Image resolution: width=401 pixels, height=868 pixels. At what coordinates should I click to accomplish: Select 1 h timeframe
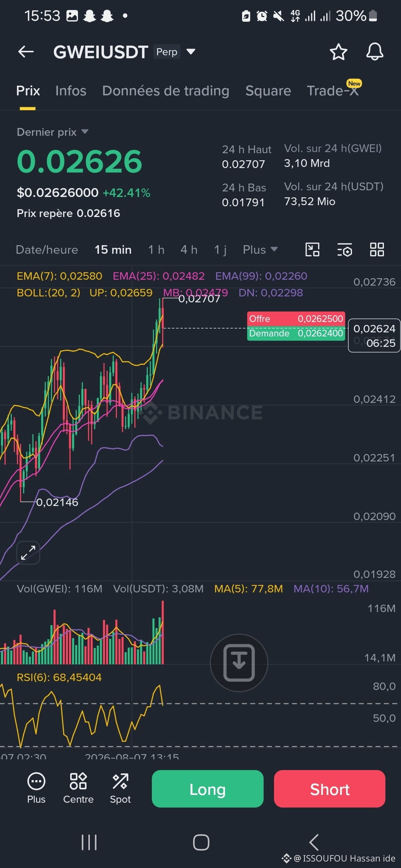[x=156, y=250]
